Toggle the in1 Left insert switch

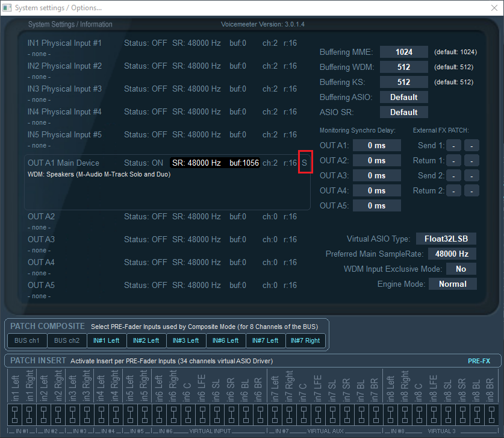coord(14,413)
